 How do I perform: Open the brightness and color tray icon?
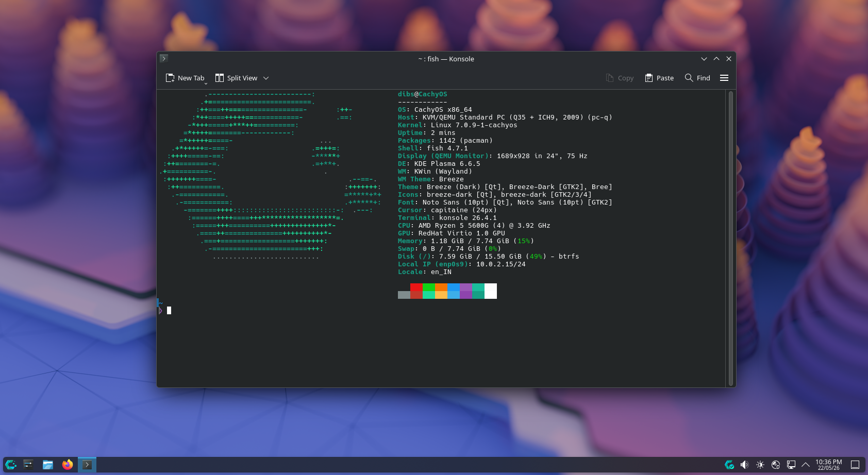tap(760, 465)
